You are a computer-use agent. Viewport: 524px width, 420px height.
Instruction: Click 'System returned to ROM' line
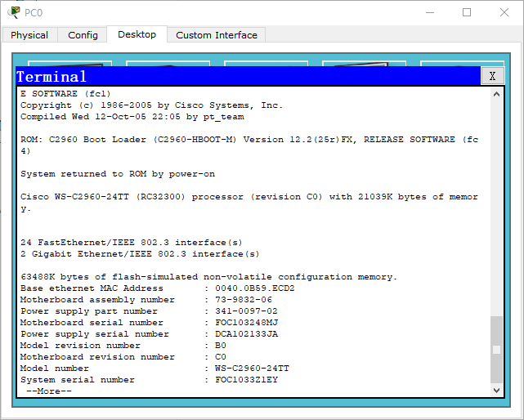tap(118, 174)
